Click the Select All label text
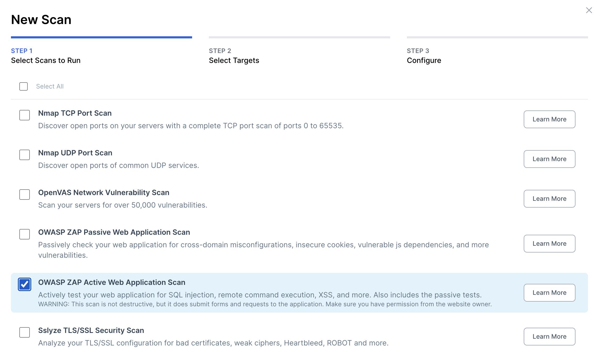Image resolution: width=599 pixels, height=364 pixels. coord(50,86)
